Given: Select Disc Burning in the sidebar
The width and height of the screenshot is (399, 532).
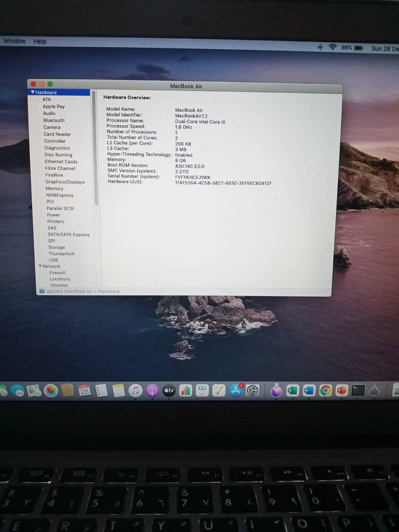Looking at the screenshot, I should pos(58,155).
